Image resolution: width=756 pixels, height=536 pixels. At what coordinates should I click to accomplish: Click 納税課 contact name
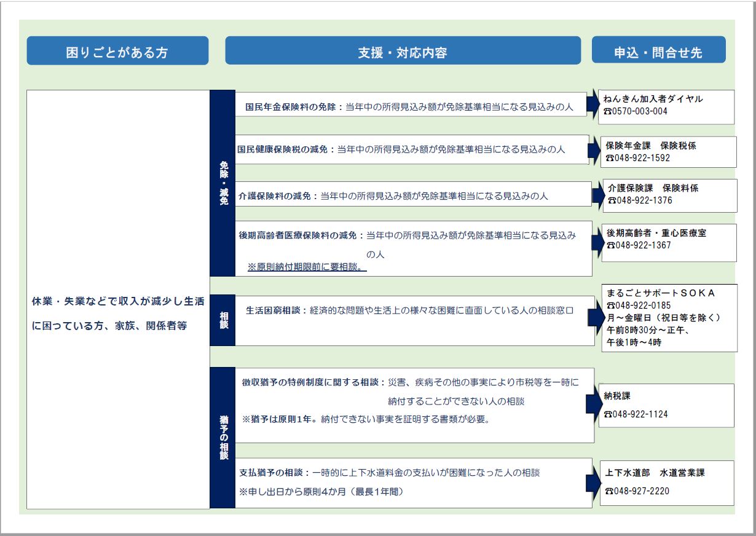(617, 396)
